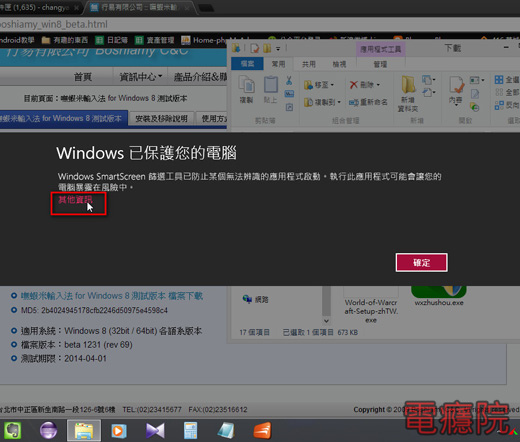
Task: Open the 移至 move-to dropdown
Action: pos(319,85)
